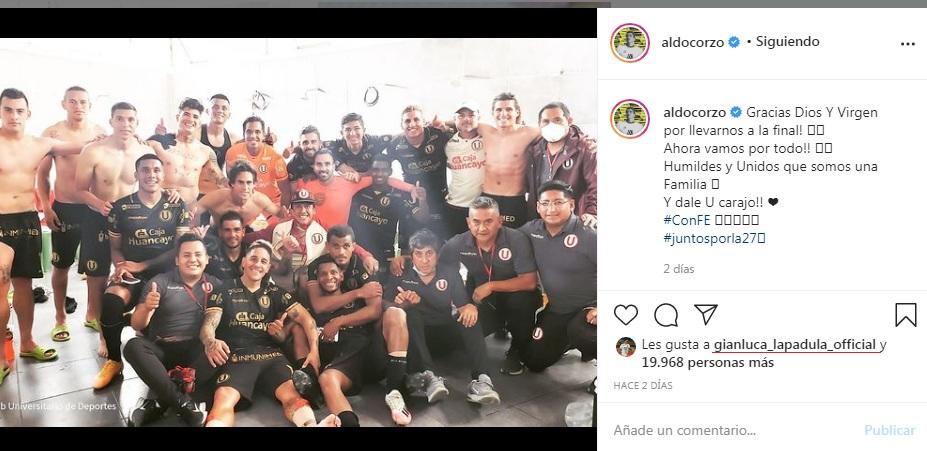
Task: Open the HACE 2 DÍAS timestamp link
Action: click(x=643, y=385)
